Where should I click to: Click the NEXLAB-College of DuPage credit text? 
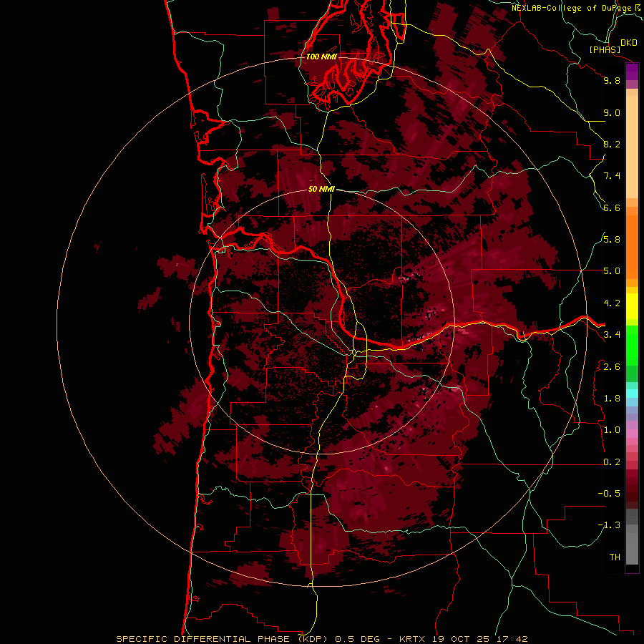571,8
